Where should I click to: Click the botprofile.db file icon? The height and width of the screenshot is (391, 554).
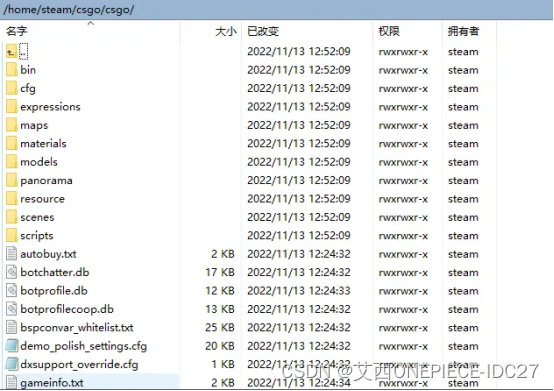11,290
